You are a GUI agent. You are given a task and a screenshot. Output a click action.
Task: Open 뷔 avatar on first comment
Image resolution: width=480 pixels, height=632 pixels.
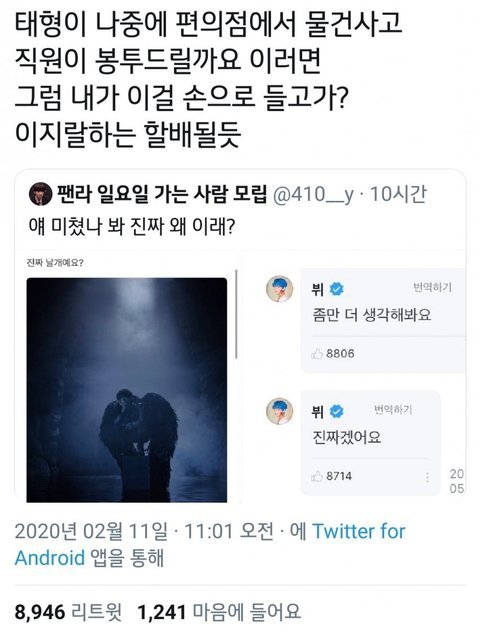280,289
